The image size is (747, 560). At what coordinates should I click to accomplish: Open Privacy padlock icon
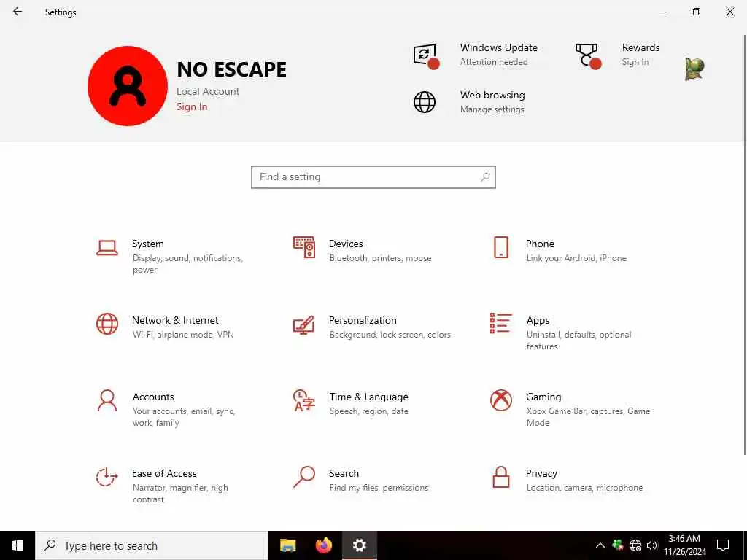(x=500, y=477)
